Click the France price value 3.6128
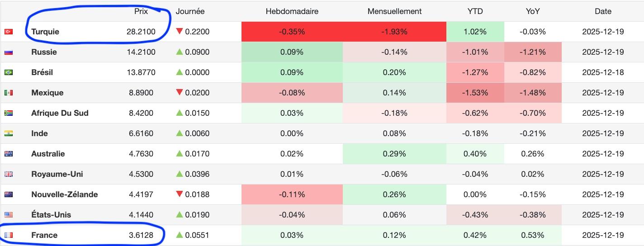This screenshot has width=644, height=246. click(141, 235)
